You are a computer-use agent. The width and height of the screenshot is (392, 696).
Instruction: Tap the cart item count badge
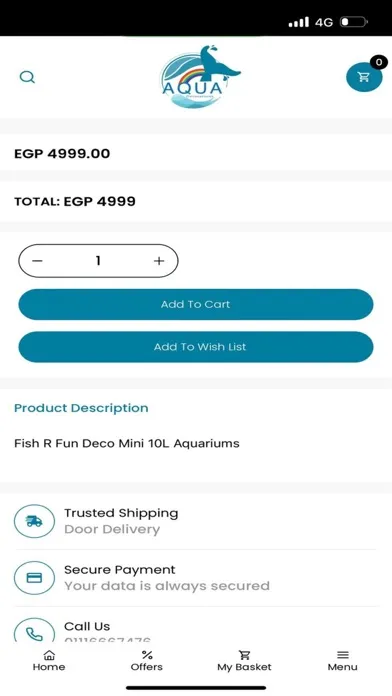click(x=378, y=62)
